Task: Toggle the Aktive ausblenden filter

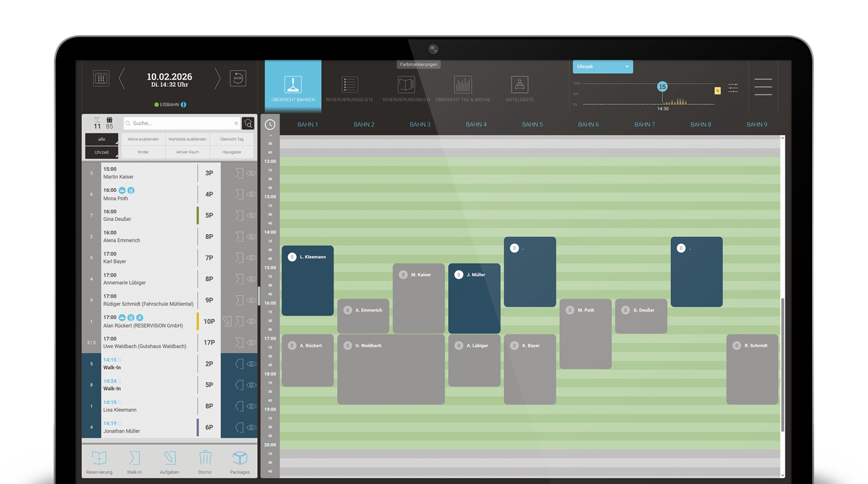Action: [143, 139]
